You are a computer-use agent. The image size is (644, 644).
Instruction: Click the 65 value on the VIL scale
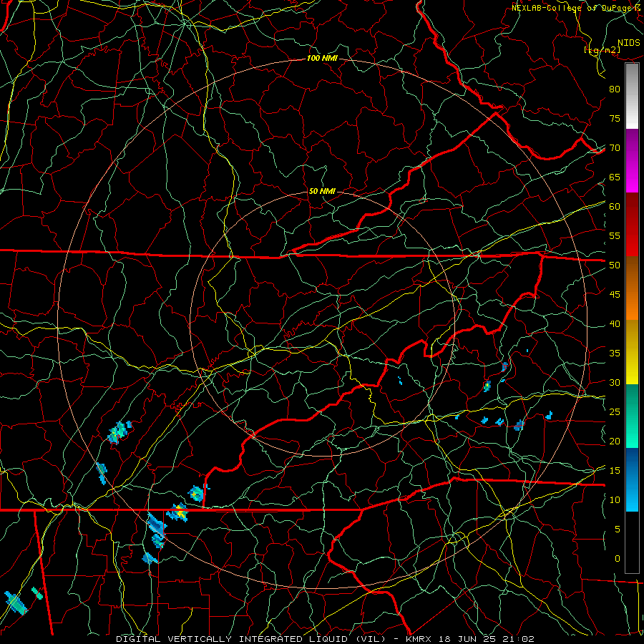click(615, 177)
